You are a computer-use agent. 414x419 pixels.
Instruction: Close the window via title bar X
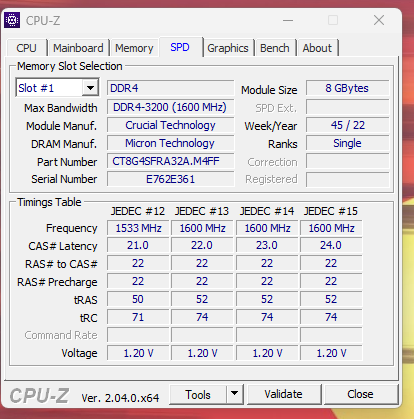tap(379, 21)
